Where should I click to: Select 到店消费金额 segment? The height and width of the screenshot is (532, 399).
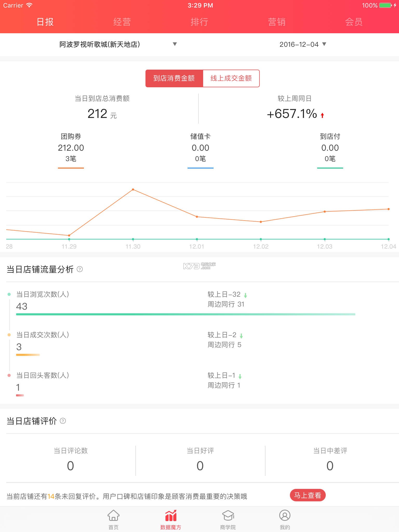pos(174,78)
